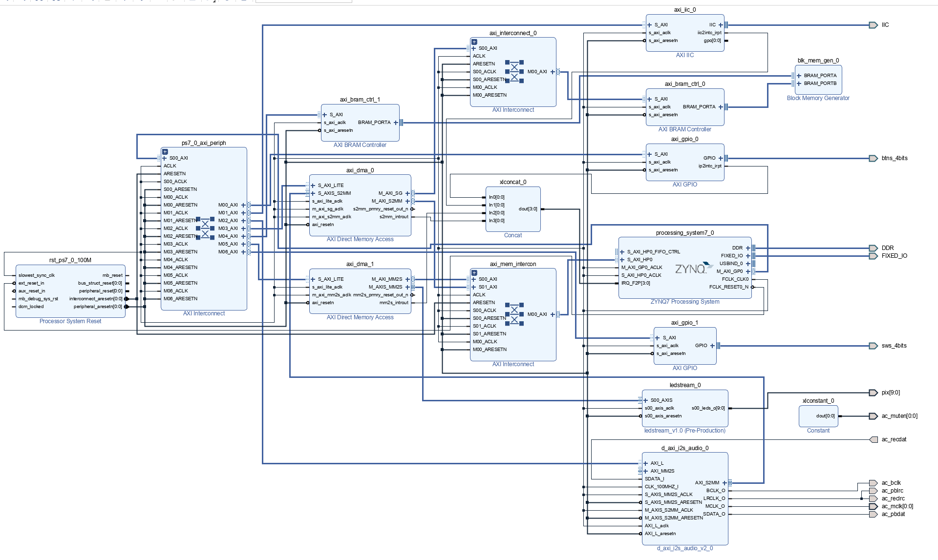
Task: Select the IIC external port symbol
Action: [874, 25]
